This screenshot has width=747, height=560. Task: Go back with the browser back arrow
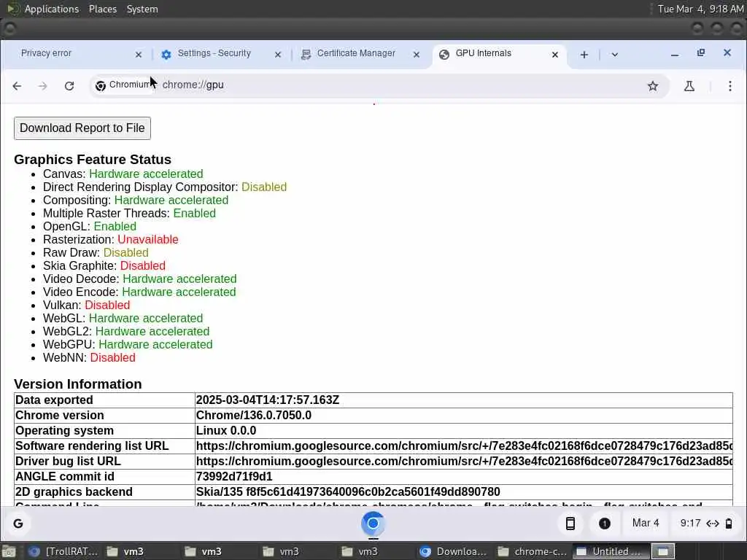[x=18, y=86]
